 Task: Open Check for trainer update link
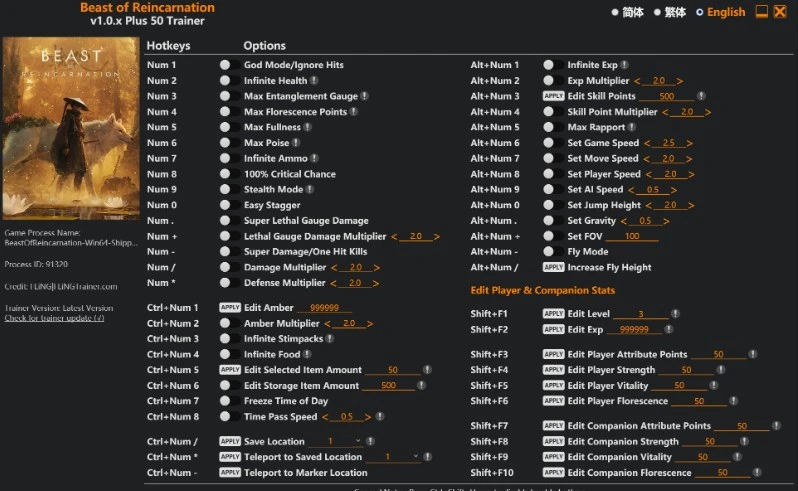[54, 318]
